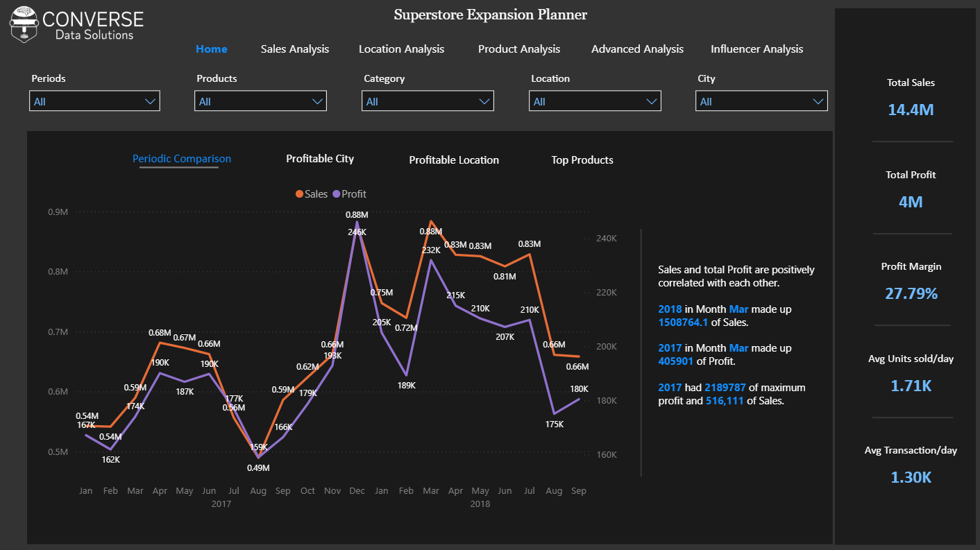Go to Influencer Analysis page
Screen dimensions: 980x550
[x=757, y=49]
